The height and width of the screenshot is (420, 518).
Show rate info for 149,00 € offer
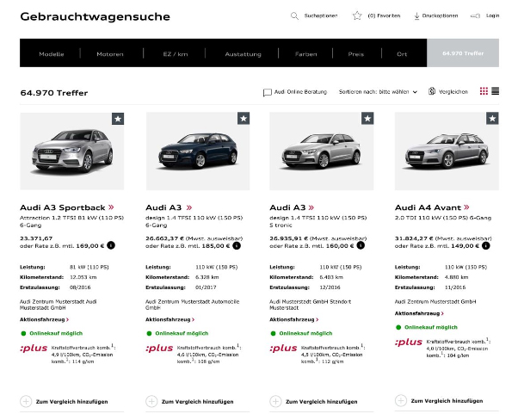click(485, 246)
